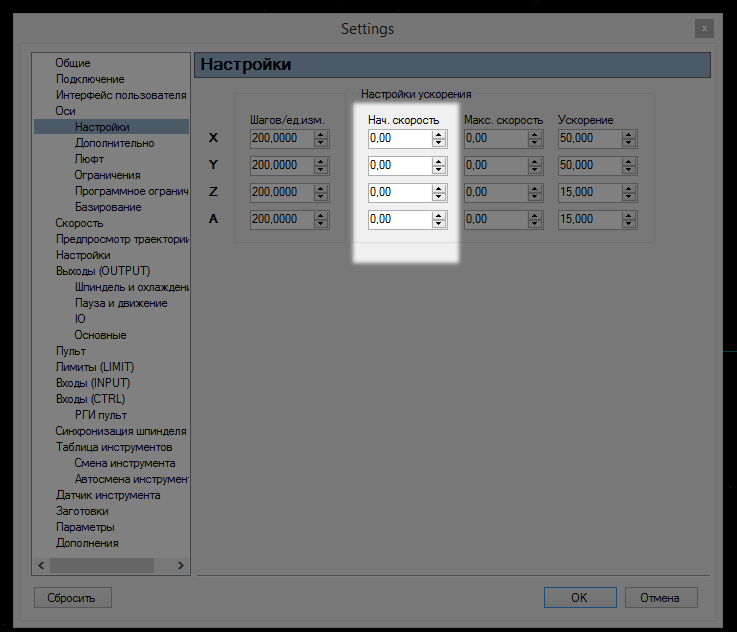Open the Пульт settings page
This screenshot has height=632, width=737.
point(71,351)
